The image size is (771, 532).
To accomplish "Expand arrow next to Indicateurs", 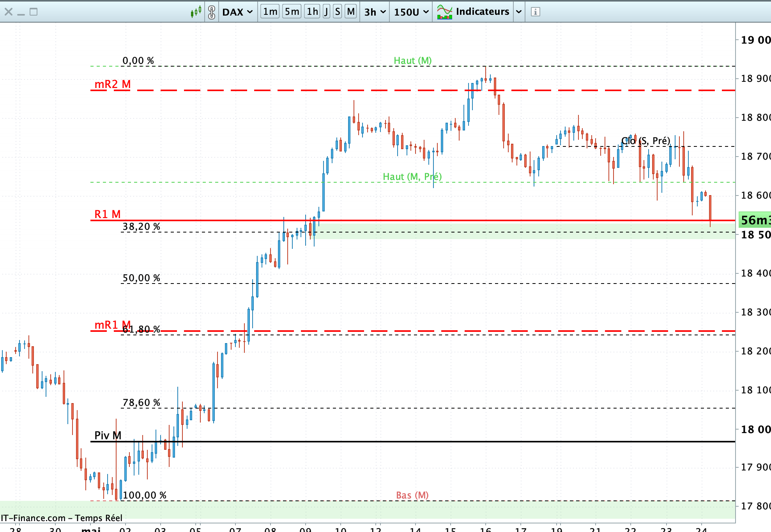I will coord(519,12).
